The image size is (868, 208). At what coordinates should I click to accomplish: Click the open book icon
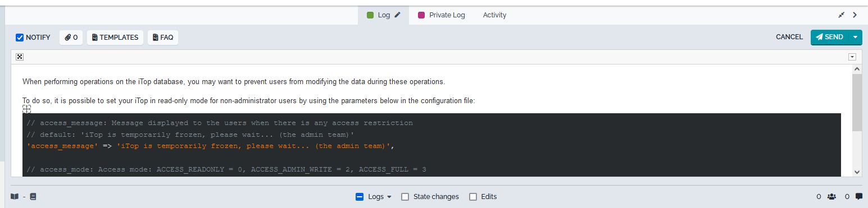(x=15, y=197)
